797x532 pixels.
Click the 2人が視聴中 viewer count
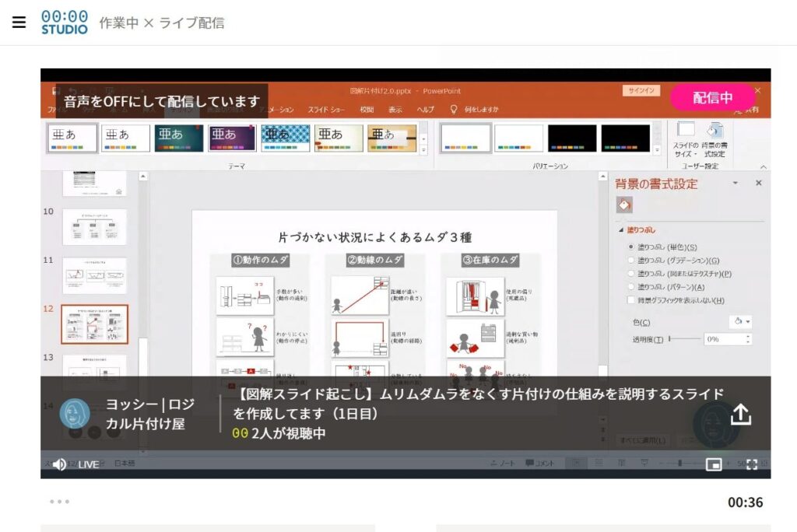pyautogui.click(x=288, y=433)
